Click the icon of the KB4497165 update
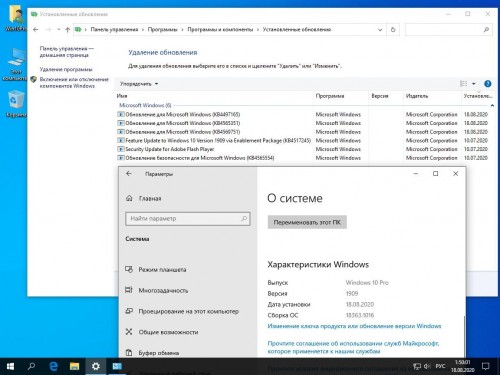Viewport: 500px width, 375px height. click(x=121, y=114)
